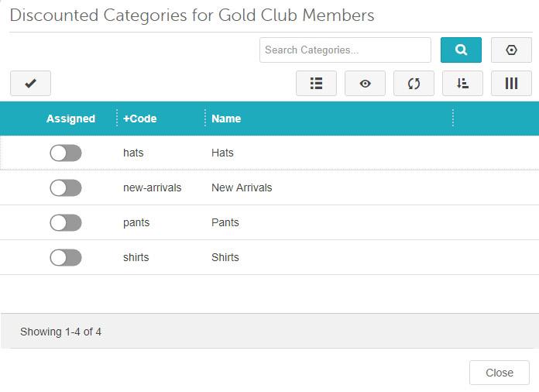Toggle the Assigned switch for Hats
539x392 pixels.
coord(66,153)
